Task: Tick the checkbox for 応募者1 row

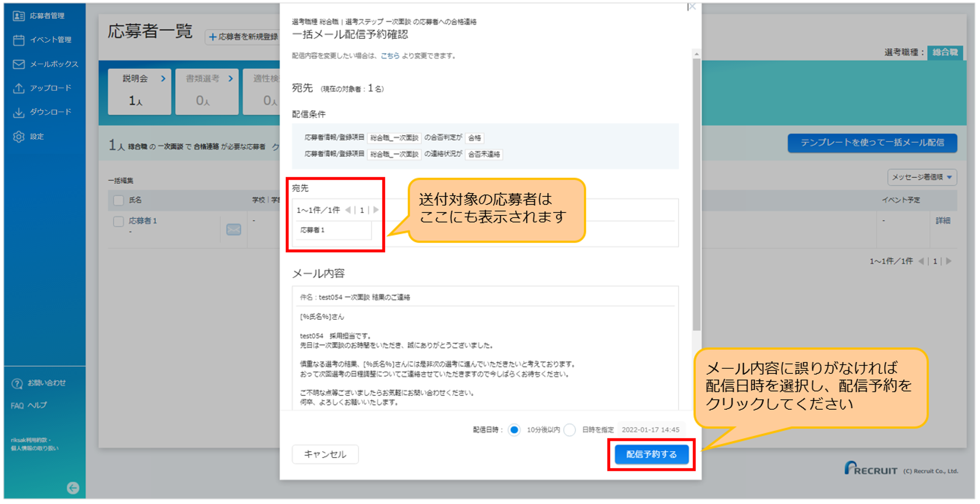Action: coord(119,222)
